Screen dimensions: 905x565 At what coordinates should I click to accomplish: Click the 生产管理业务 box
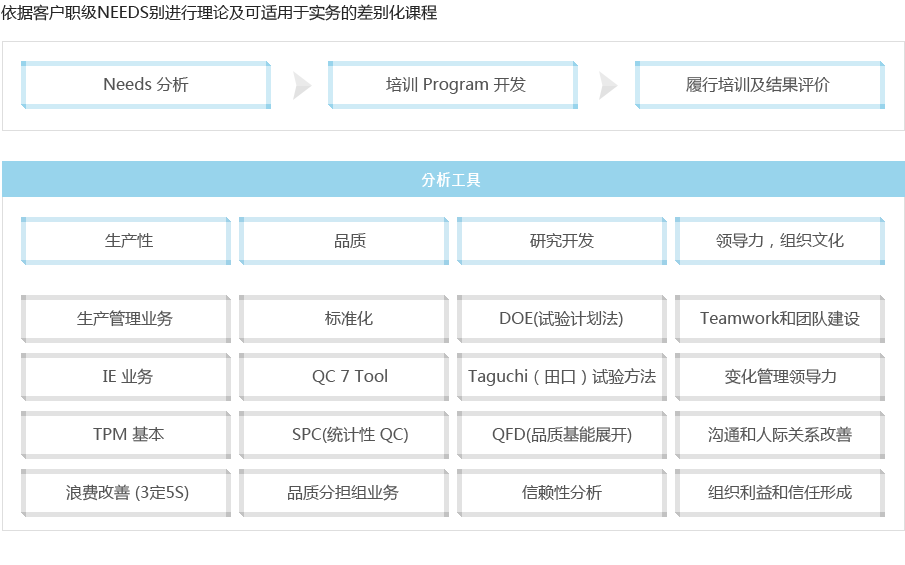coord(126,319)
